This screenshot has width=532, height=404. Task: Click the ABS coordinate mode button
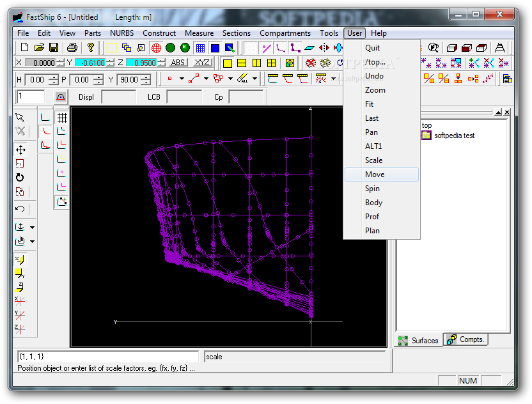[x=178, y=63]
